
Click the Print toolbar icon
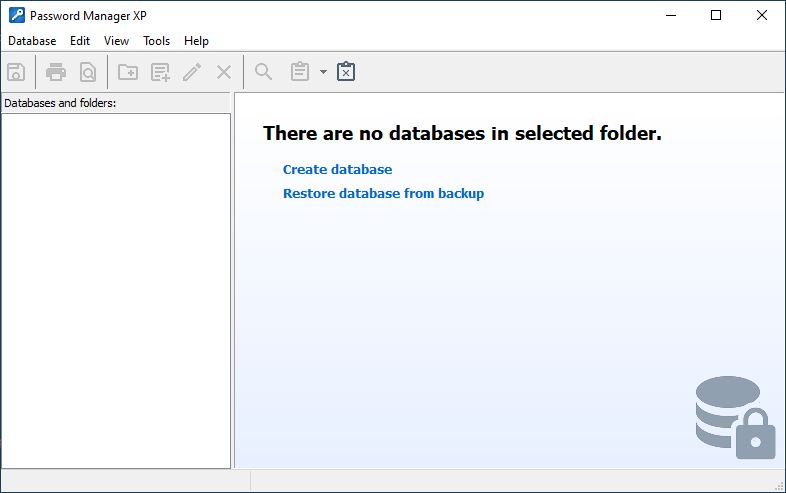(56, 72)
